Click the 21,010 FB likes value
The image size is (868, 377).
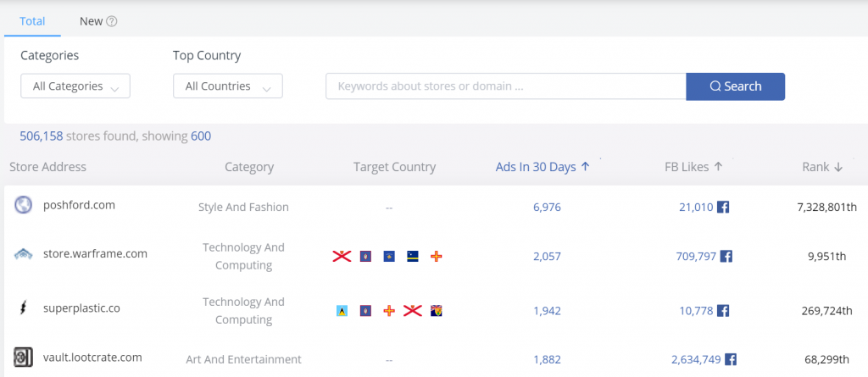[697, 207]
